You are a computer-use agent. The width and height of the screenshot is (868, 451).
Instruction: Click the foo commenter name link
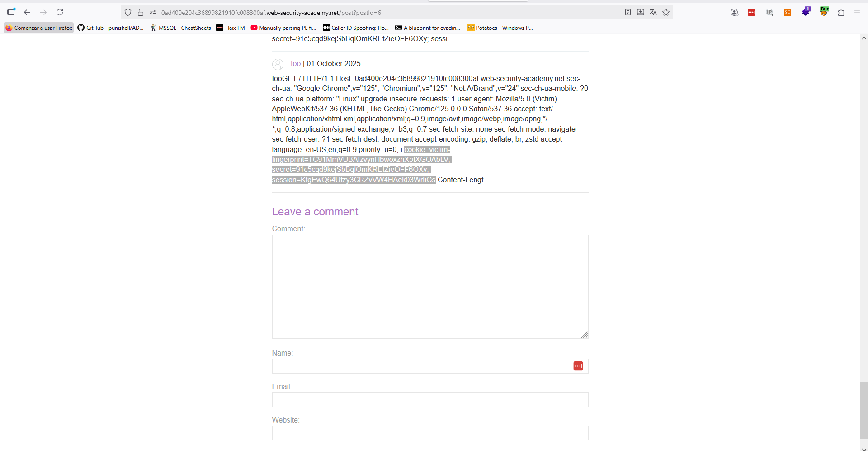coord(296,64)
